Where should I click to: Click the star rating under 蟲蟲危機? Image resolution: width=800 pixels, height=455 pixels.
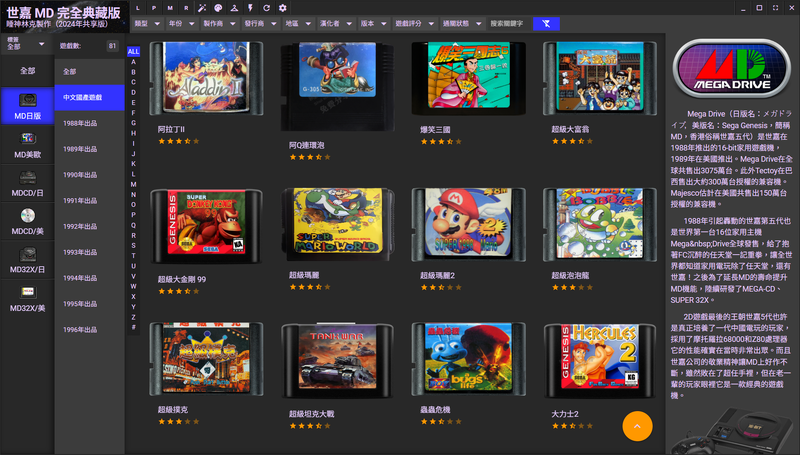point(441,421)
